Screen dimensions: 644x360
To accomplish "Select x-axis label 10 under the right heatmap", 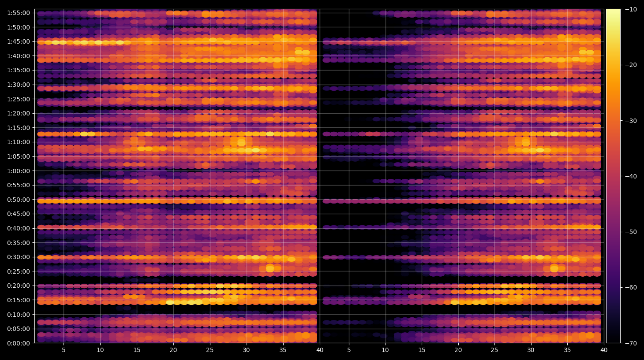I will click(386, 350).
